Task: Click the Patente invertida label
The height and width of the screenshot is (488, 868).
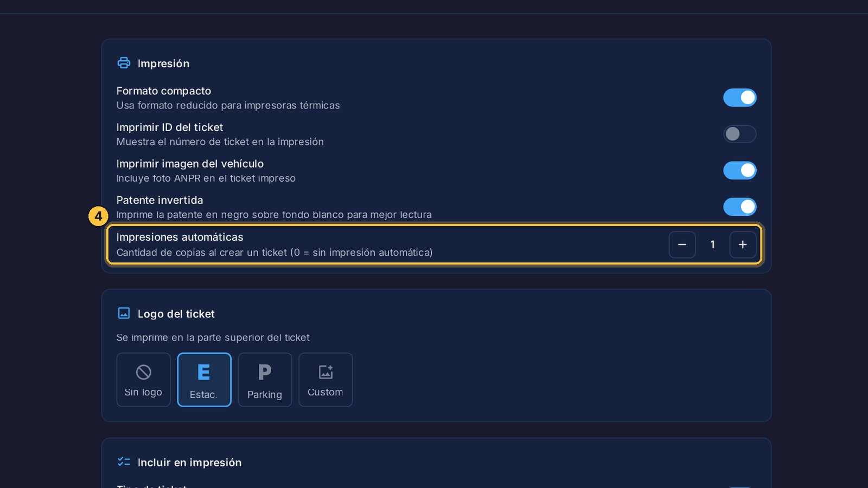Action: click(x=159, y=200)
